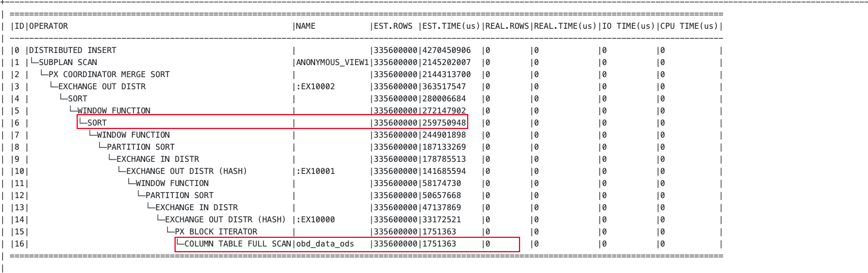The image size is (868, 273).
Task: Select the :EX10000 exchange name
Action: tap(316, 219)
